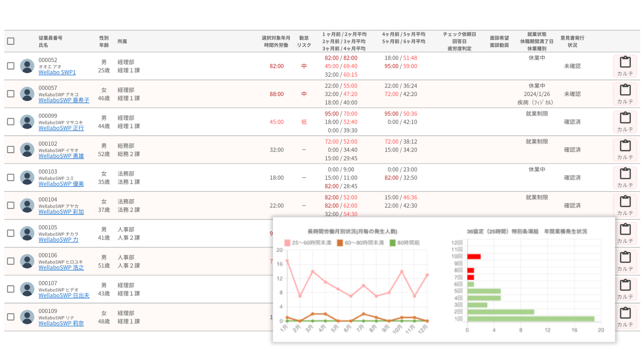
Task: Check the checkbox for employee 000107
Action: click(x=11, y=289)
